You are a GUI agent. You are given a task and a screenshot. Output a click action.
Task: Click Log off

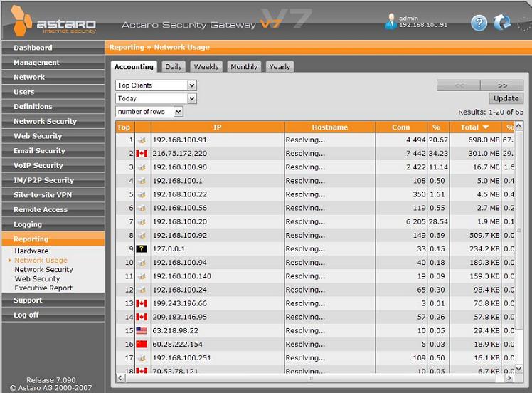tap(53, 315)
